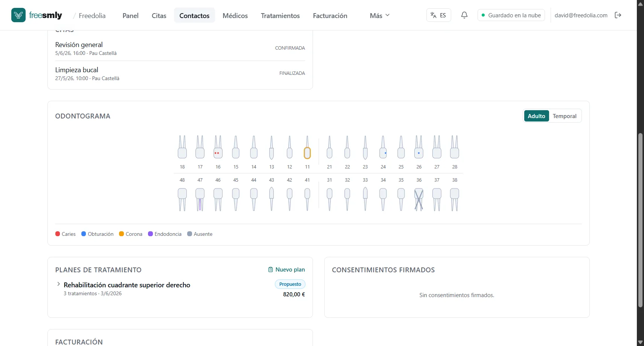
Task: Select tooth 31 in the odontogram
Action: pyautogui.click(x=330, y=199)
